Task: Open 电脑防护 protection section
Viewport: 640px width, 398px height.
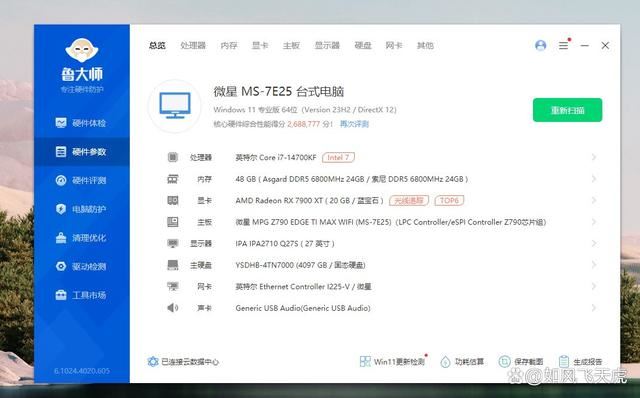Action: coord(81,209)
